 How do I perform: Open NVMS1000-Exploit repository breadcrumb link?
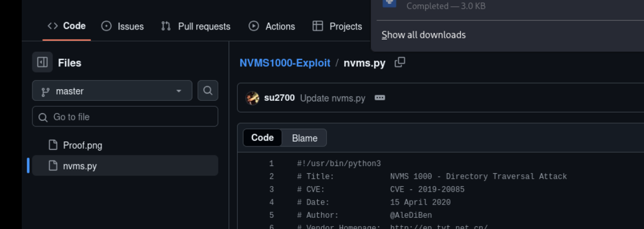tap(285, 63)
